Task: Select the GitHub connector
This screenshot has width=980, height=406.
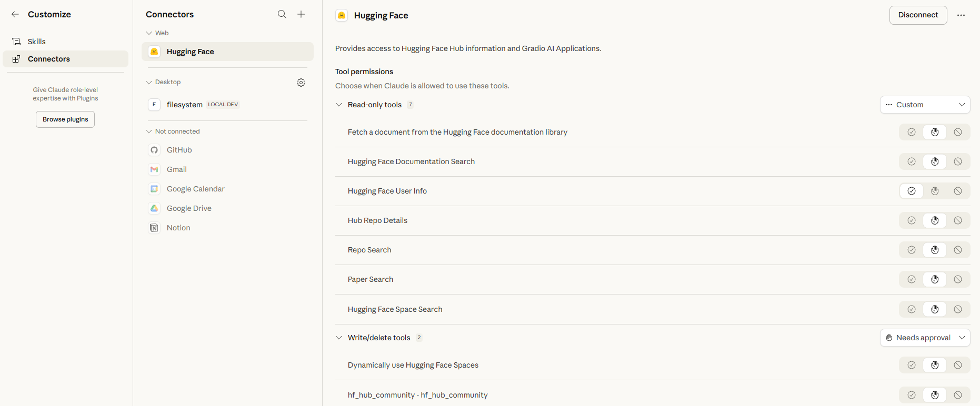Action: pyautogui.click(x=179, y=150)
